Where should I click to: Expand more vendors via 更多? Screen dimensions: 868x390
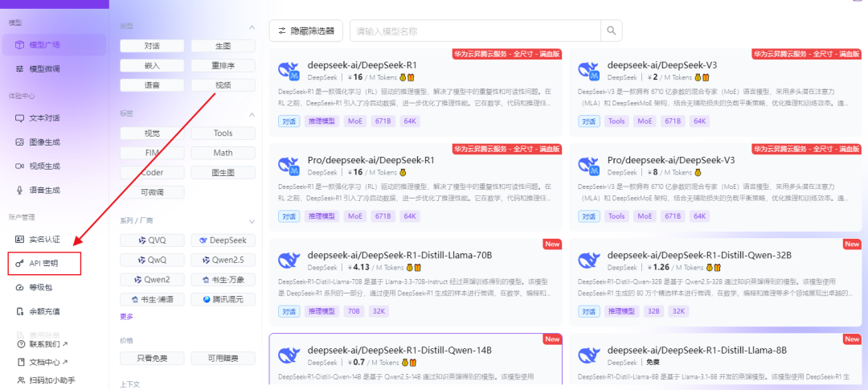coord(126,317)
